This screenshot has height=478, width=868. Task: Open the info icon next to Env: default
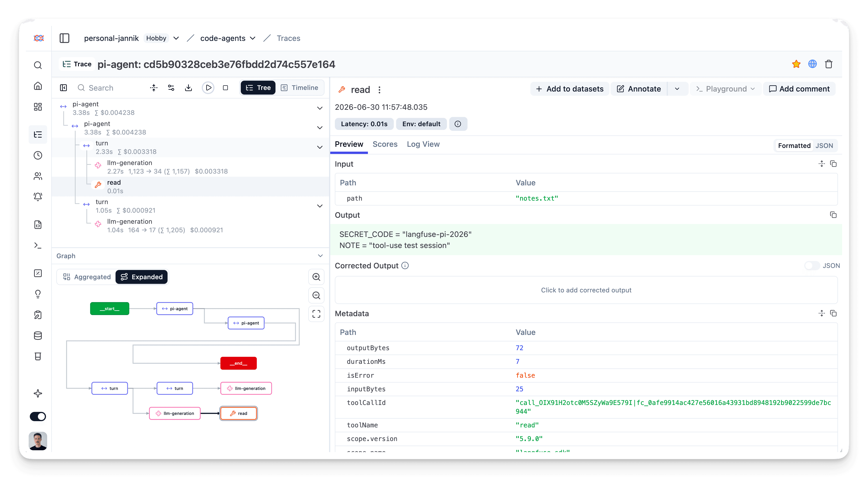458,124
